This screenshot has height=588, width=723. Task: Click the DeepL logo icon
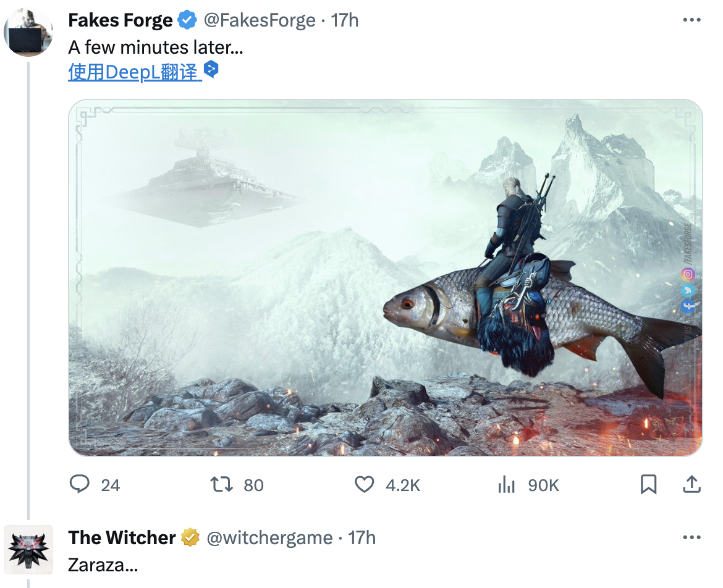point(211,70)
